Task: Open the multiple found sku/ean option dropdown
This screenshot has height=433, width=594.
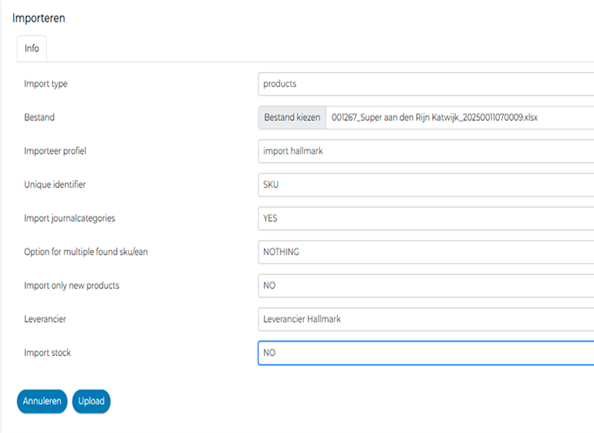Action: (426, 252)
